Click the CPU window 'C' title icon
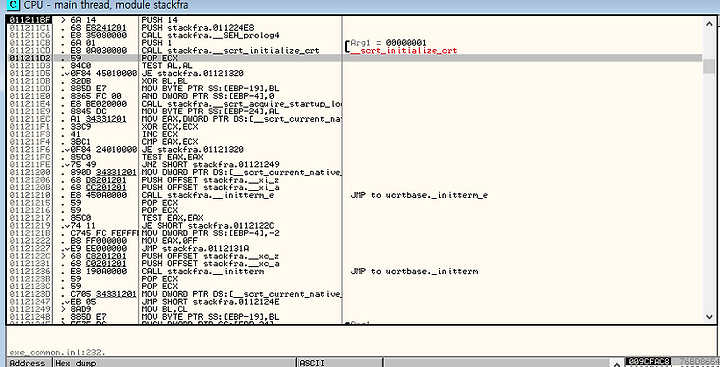720x367 pixels. [14, 6]
